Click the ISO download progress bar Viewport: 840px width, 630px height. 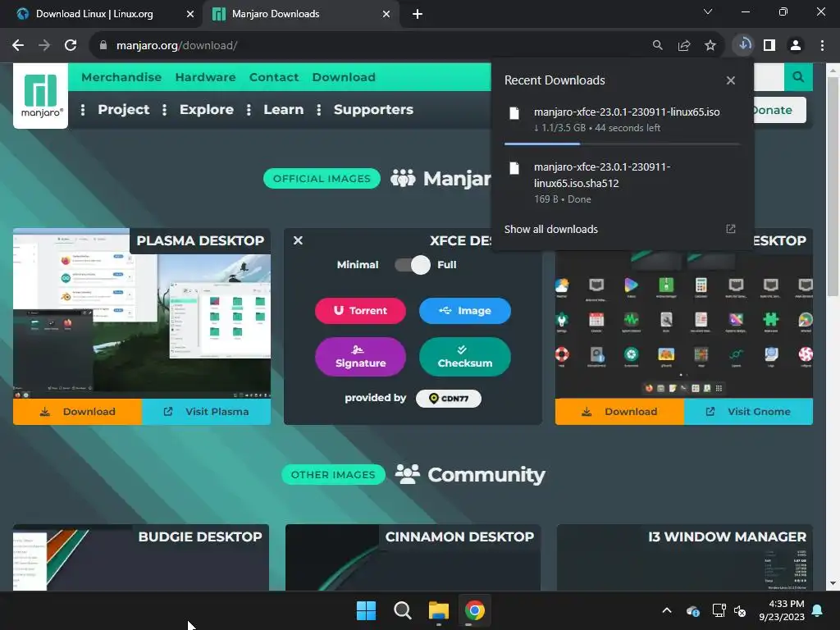click(x=622, y=144)
